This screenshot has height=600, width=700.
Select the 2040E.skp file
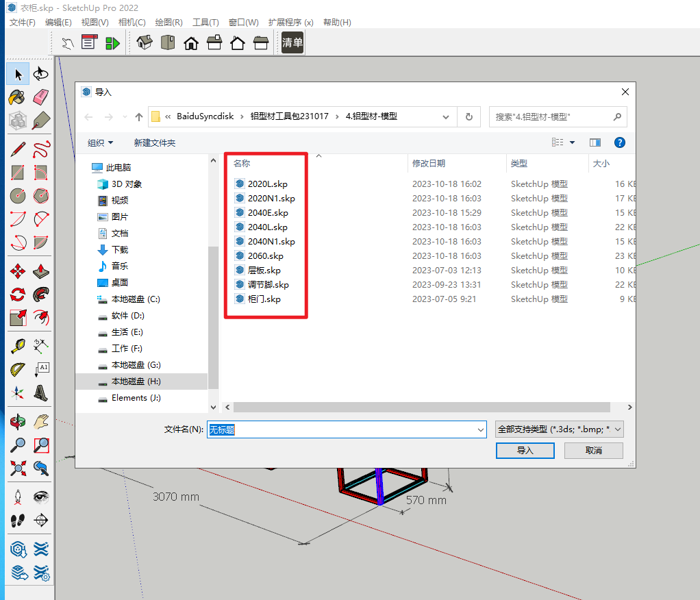pos(267,212)
